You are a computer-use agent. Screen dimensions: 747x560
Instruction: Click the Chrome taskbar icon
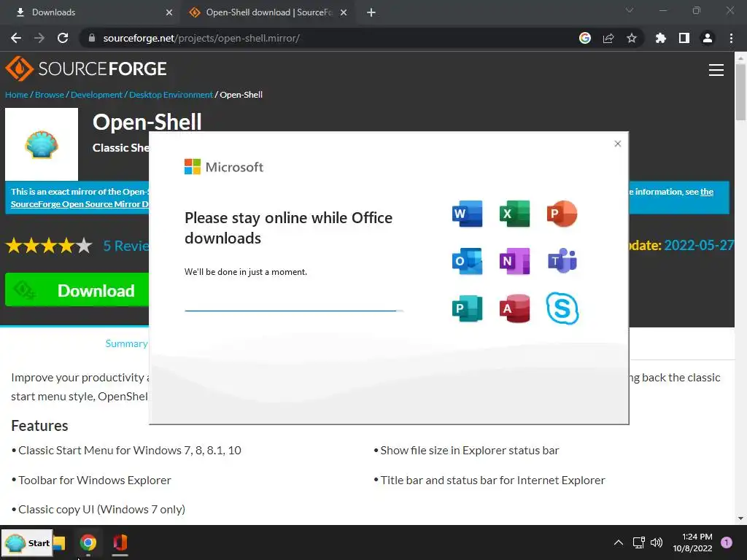(88, 542)
